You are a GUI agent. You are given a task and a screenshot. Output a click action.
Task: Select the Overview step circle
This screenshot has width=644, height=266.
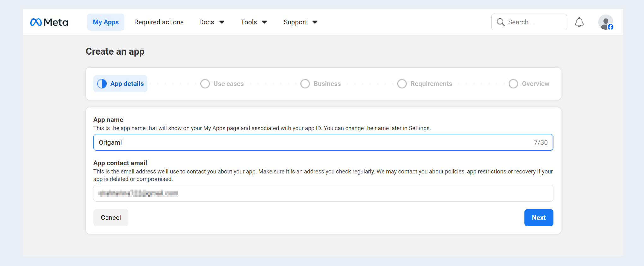[x=513, y=84]
